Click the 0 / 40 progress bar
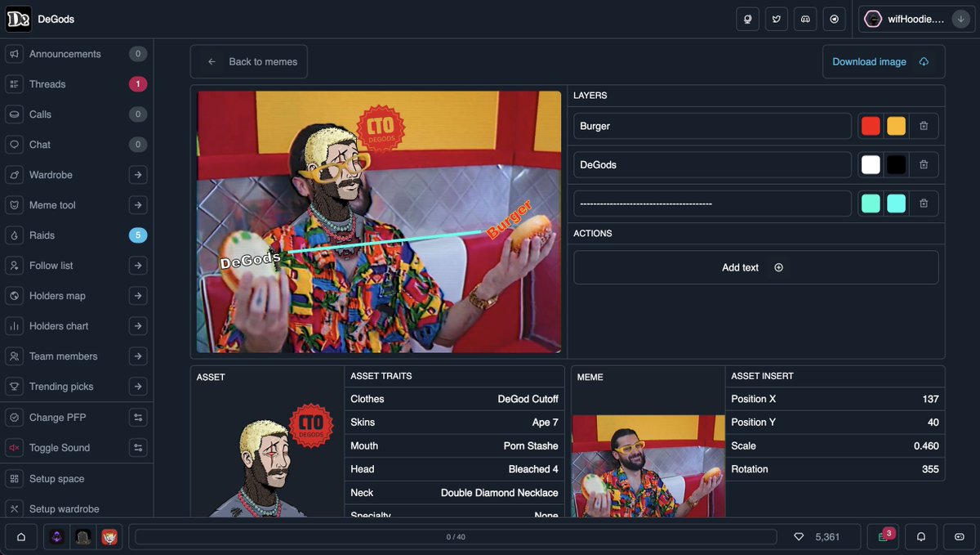980x555 pixels. (x=456, y=537)
